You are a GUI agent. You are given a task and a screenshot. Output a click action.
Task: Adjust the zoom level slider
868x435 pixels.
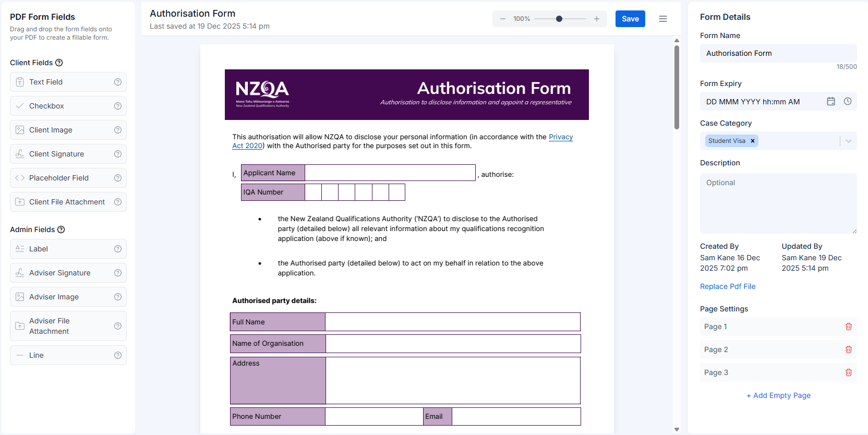click(559, 18)
